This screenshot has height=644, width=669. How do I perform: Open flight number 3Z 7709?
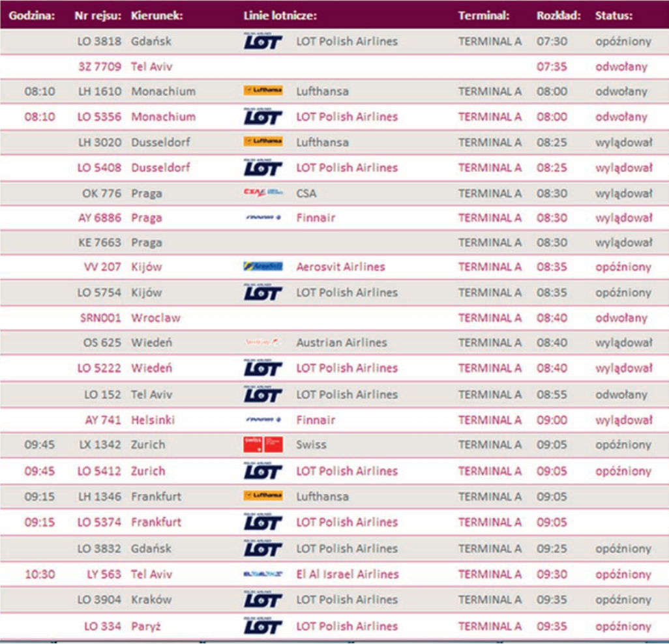pos(99,66)
